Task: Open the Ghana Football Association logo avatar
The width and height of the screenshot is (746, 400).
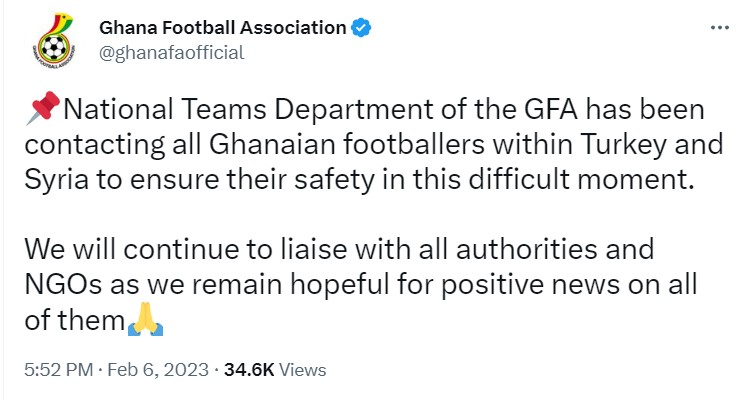Action: tap(54, 41)
